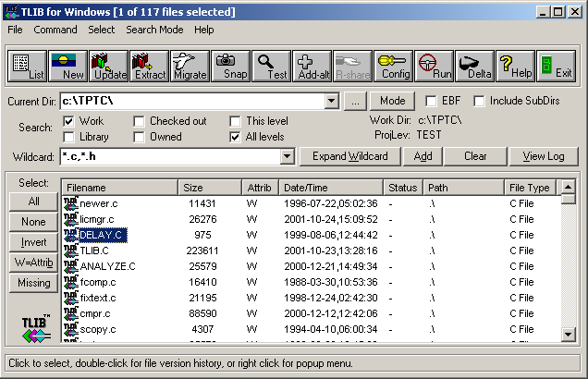This screenshot has width=588, height=379.
Task: Enable the This level checkbox
Action: (235, 121)
